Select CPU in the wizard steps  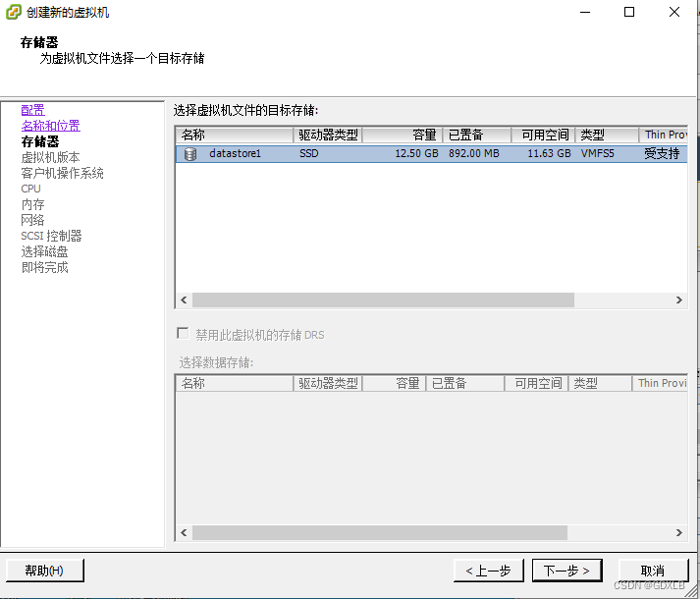tap(30, 189)
